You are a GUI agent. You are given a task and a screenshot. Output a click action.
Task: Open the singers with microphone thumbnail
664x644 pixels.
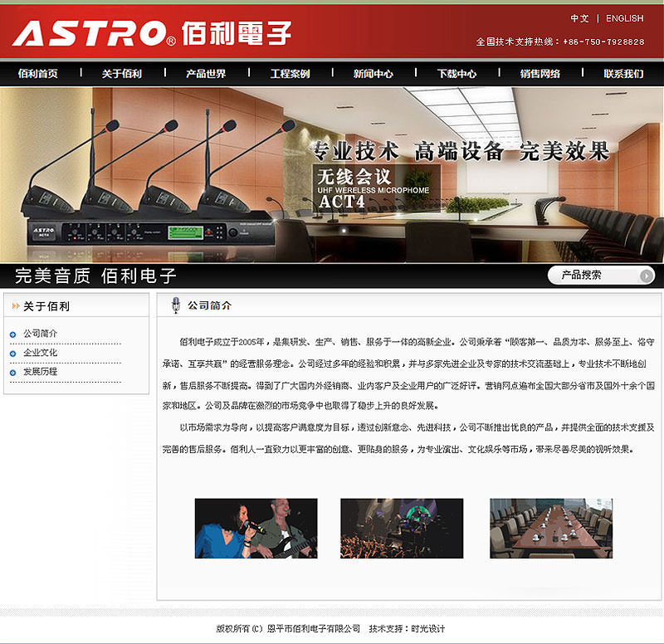[x=256, y=529]
